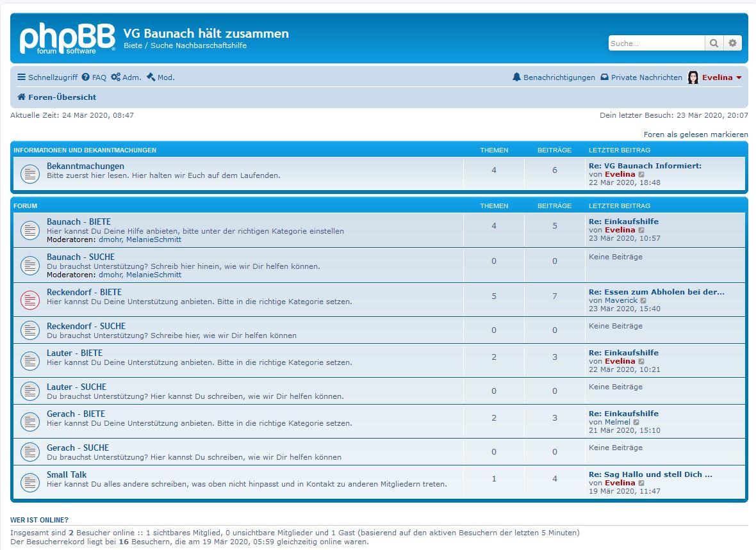Click Evelina's avatar image
Viewport: 756px width, 550px height.
pyautogui.click(x=693, y=77)
